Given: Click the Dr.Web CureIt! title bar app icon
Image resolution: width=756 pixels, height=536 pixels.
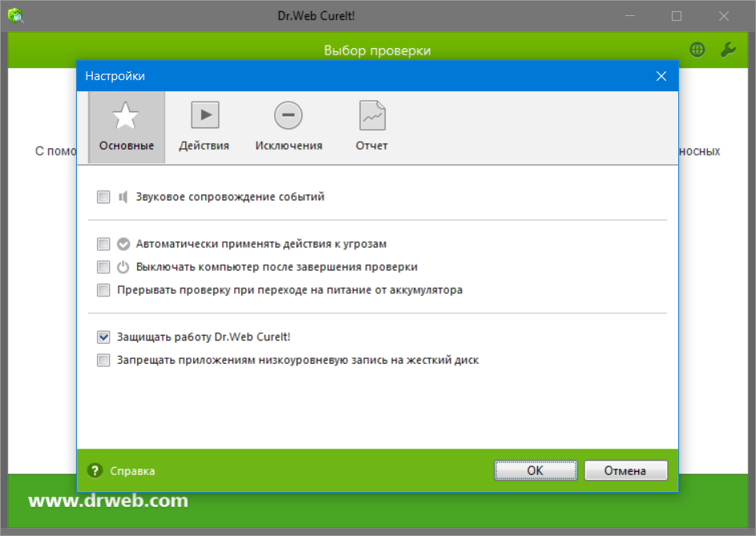Looking at the screenshot, I should click(16, 16).
